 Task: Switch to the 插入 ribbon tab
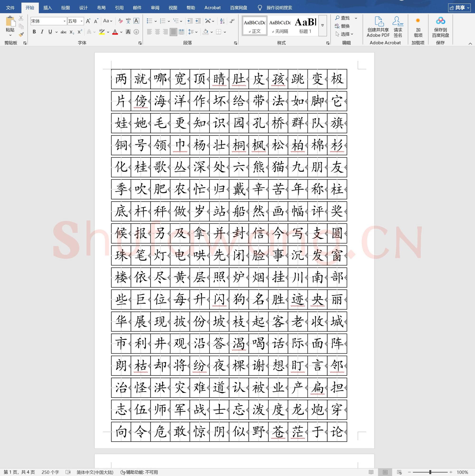coord(47,7)
